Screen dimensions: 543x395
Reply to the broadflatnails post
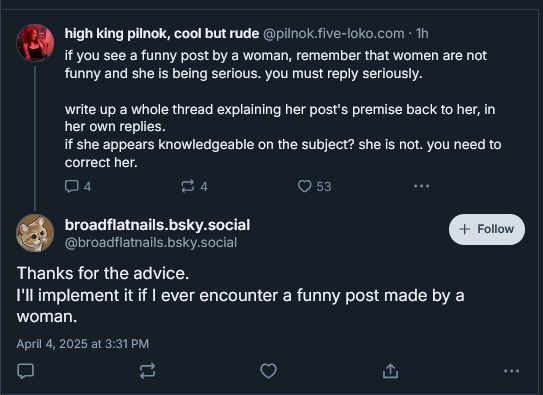click(x=26, y=371)
